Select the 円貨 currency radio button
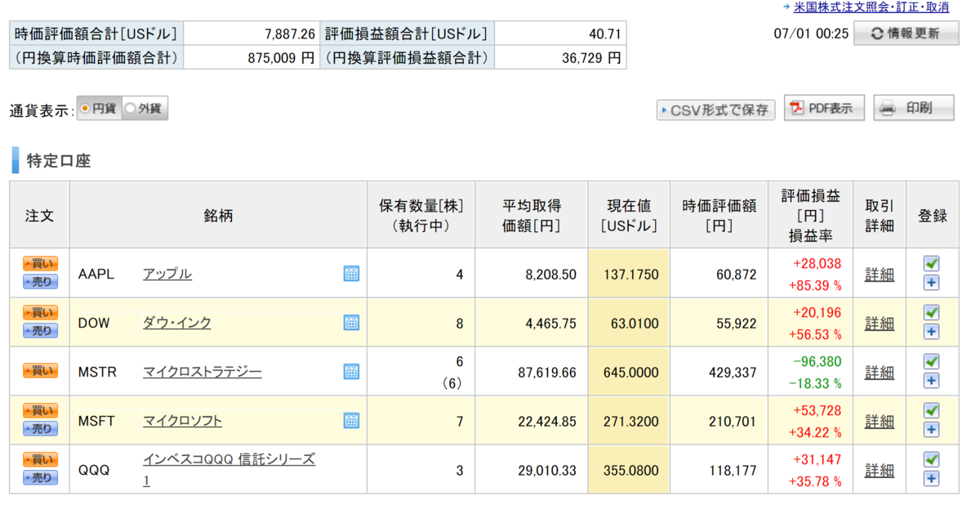The height and width of the screenshot is (505, 980). [85, 108]
